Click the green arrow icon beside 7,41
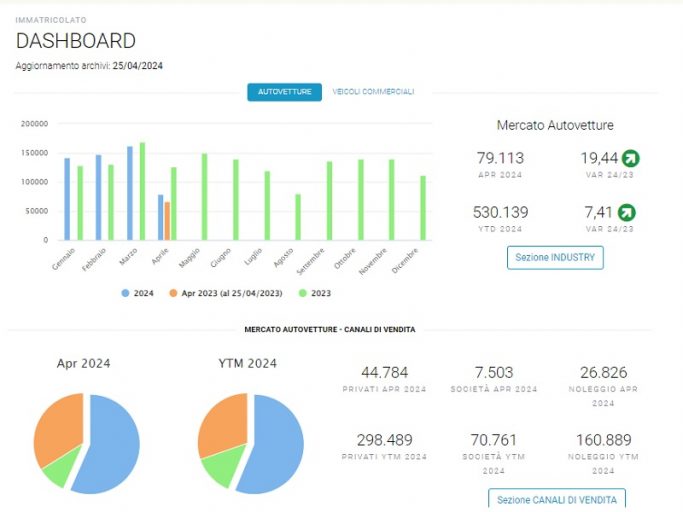This screenshot has height=512, width=683. pos(627,213)
